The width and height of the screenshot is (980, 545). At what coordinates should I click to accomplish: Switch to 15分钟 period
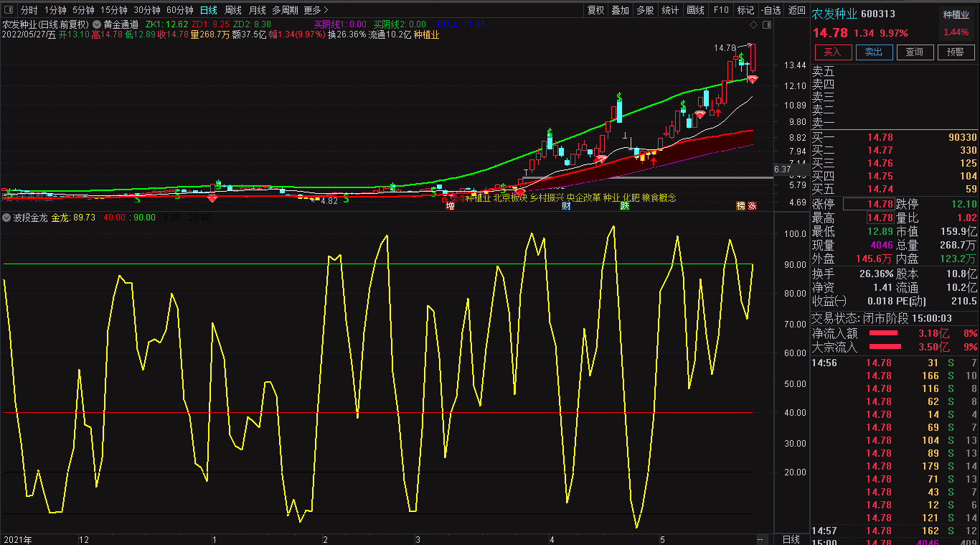(x=114, y=10)
